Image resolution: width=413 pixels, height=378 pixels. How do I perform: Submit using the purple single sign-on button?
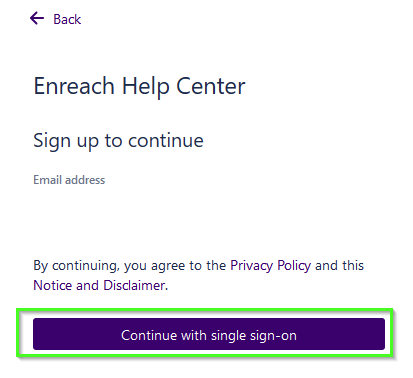coord(209,334)
